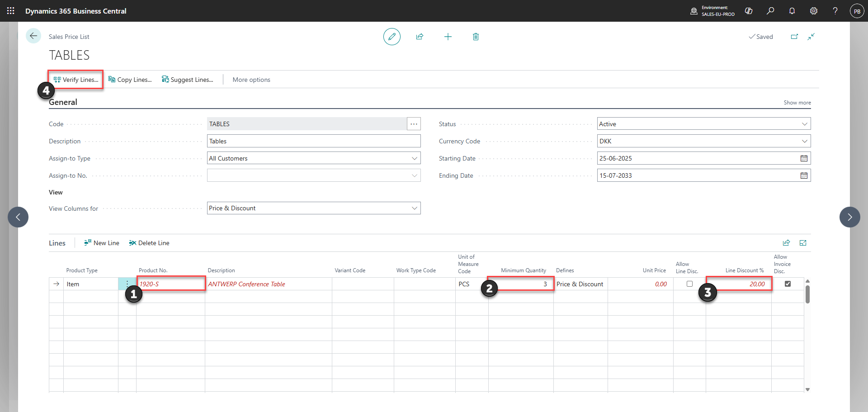Click the ANTWERP Conference Table description cell

[269, 284]
